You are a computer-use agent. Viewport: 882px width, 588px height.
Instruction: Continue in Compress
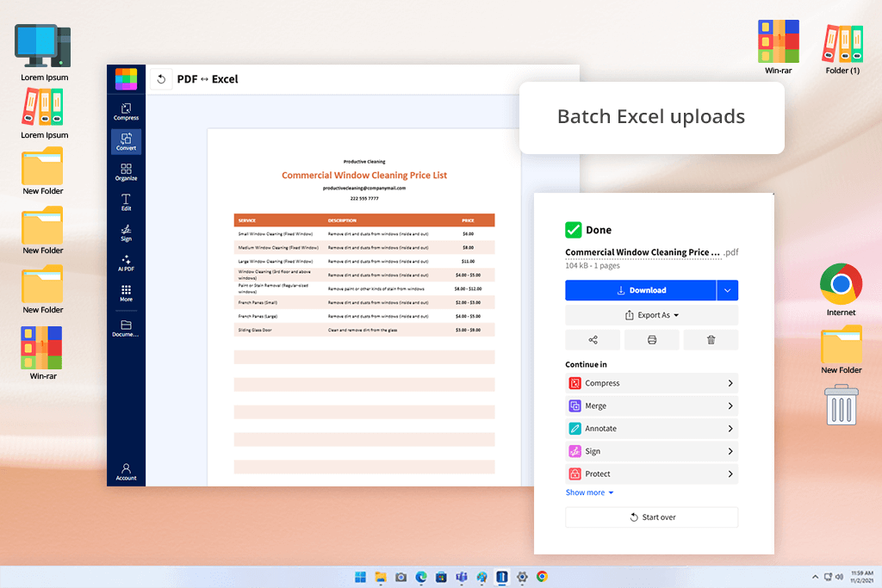pos(652,383)
